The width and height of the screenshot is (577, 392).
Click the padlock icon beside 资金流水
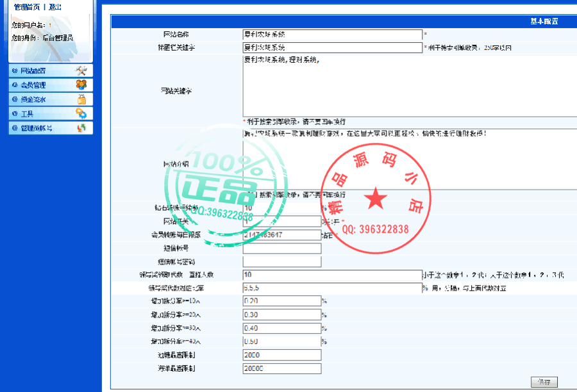82,97
